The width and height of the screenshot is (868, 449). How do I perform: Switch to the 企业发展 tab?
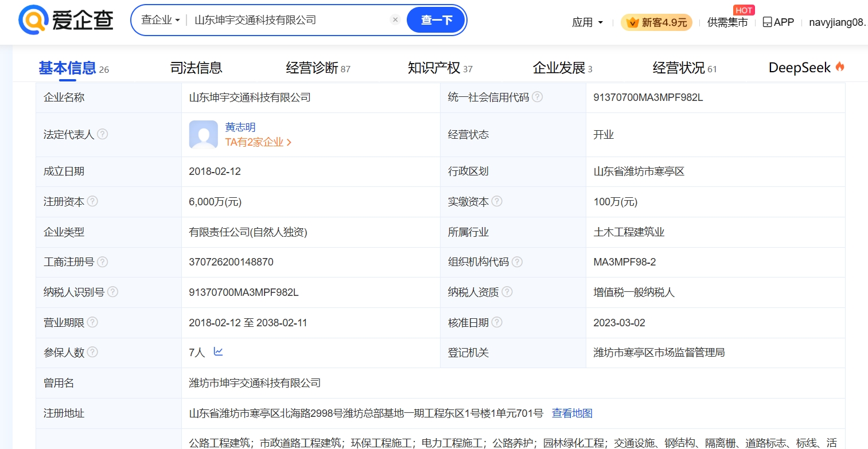pyautogui.click(x=562, y=68)
